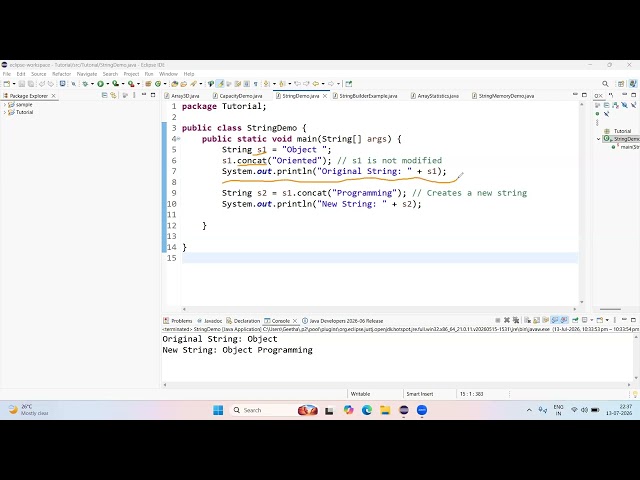The height and width of the screenshot is (480, 640).
Task: Start Debug with the bug icon
Action: [85, 84]
